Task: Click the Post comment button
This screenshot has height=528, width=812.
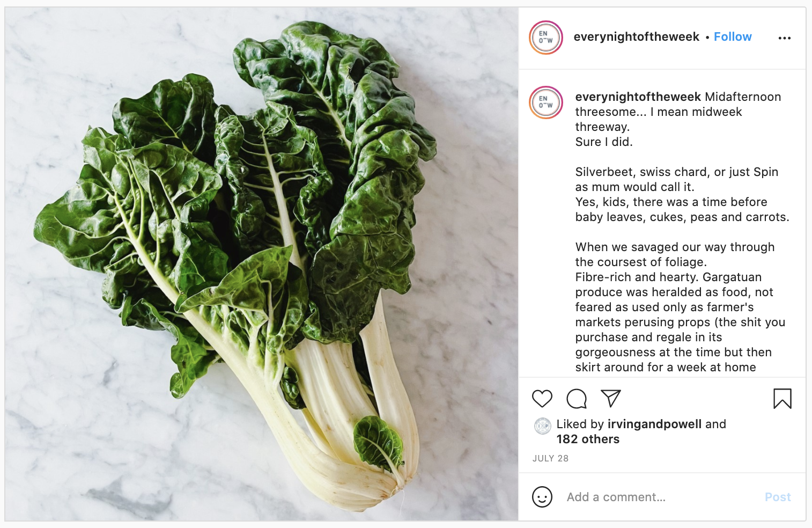Action: point(778,497)
